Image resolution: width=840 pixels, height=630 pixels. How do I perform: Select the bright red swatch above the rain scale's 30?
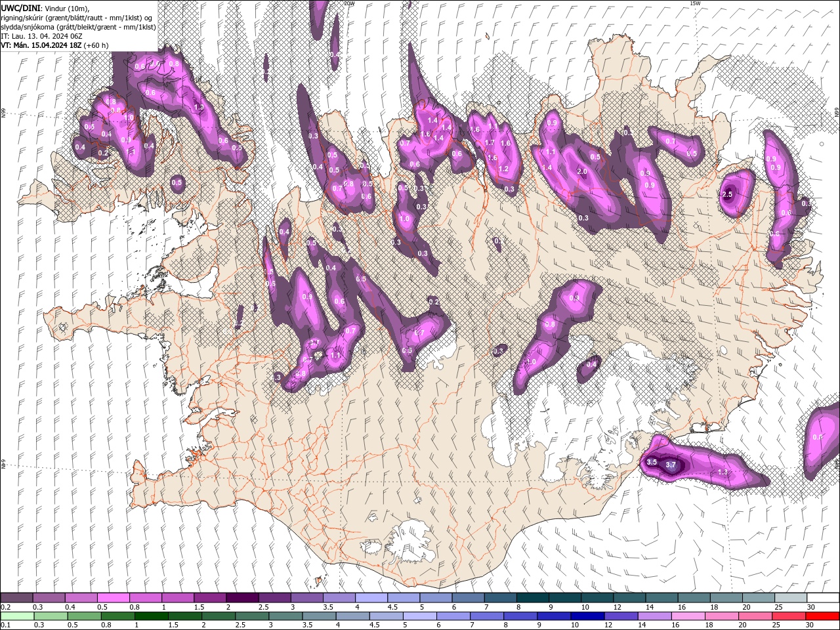[x=823, y=616]
